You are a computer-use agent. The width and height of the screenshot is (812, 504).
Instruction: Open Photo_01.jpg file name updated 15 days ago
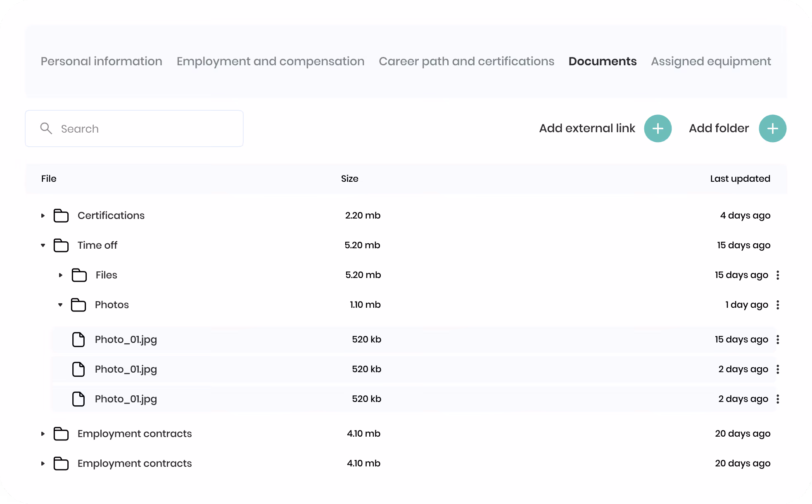[x=126, y=340]
